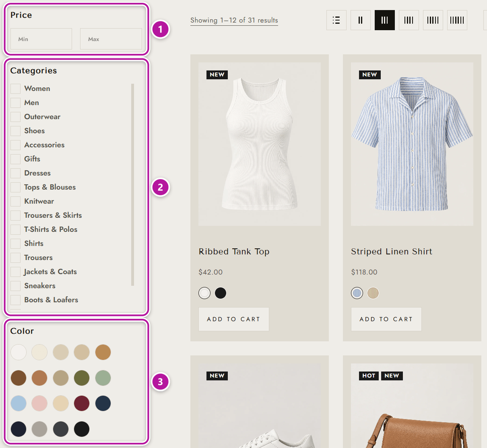Choose beige stripe swatch on Linen Shirt

[x=373, y=293]
